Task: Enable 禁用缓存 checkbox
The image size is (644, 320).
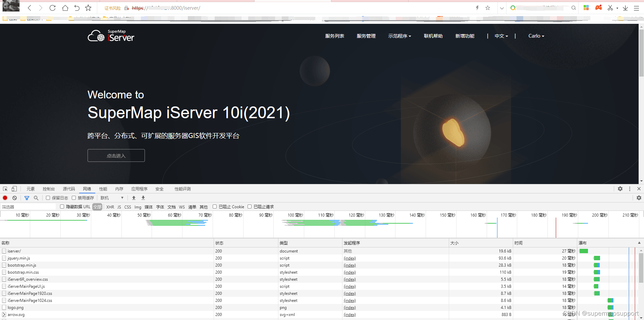Action: [x=74, y=198]
